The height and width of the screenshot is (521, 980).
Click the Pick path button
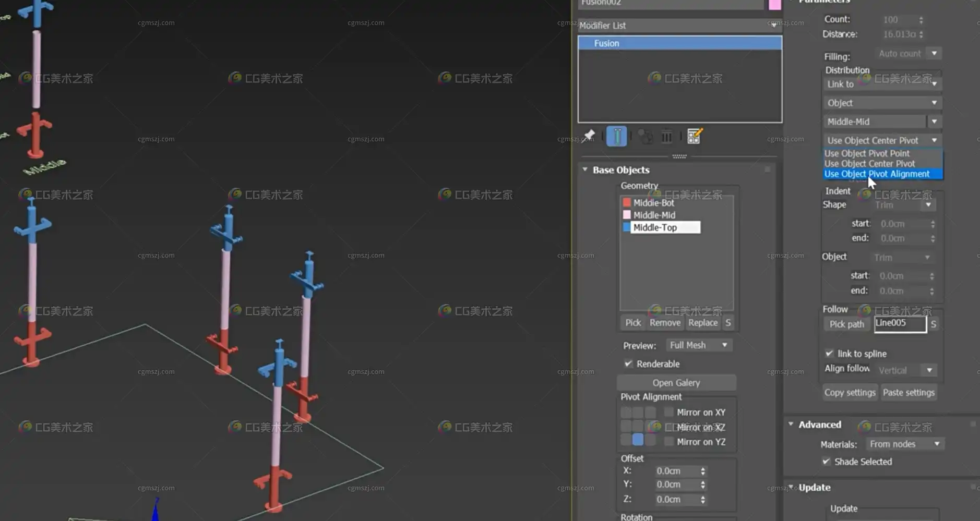(847, 324)
